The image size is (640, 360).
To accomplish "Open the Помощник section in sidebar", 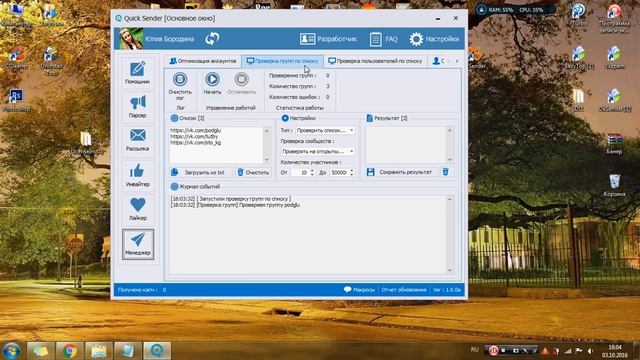I will click(x=138, y=73).
